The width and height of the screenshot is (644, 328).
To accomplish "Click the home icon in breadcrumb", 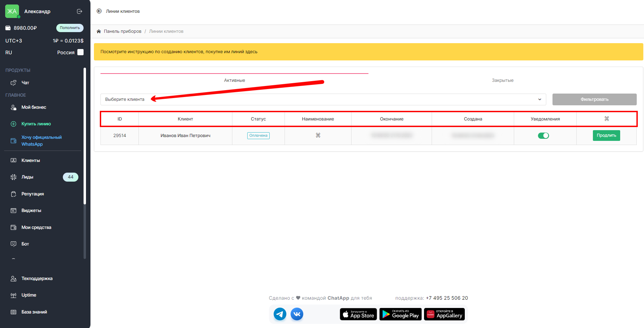I will pos(99,31).
